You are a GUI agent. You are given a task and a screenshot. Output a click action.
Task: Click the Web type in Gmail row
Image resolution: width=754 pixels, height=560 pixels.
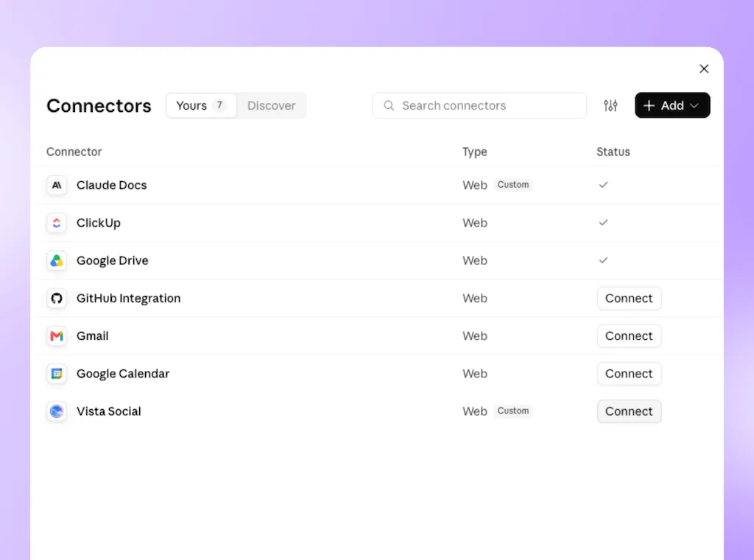[475, 336]
